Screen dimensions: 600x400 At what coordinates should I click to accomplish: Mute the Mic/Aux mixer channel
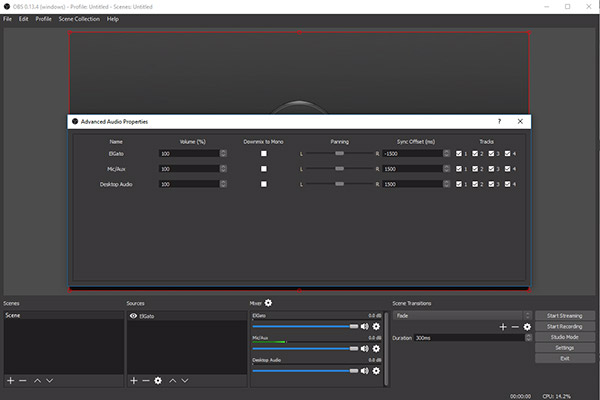pyautogui.click(x=364, y=349)
